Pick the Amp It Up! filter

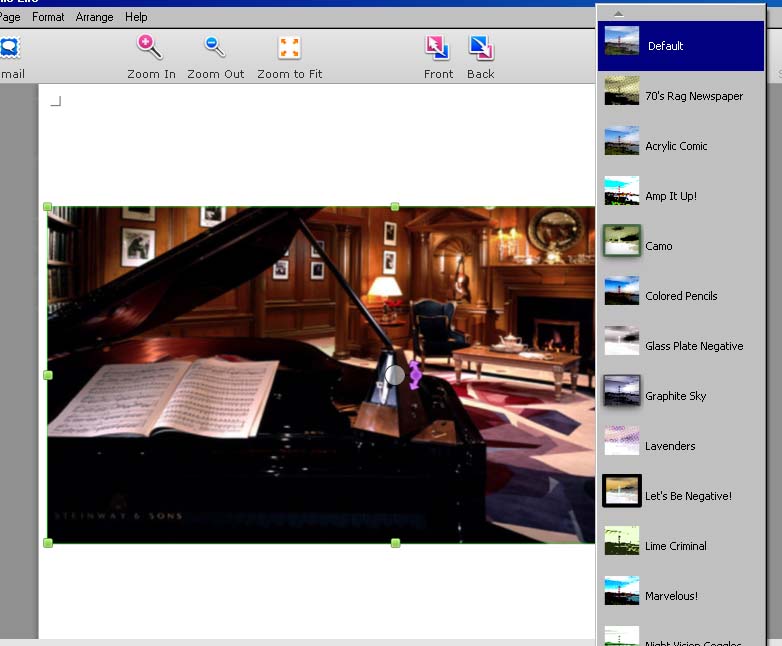click(x=680, y=196)
